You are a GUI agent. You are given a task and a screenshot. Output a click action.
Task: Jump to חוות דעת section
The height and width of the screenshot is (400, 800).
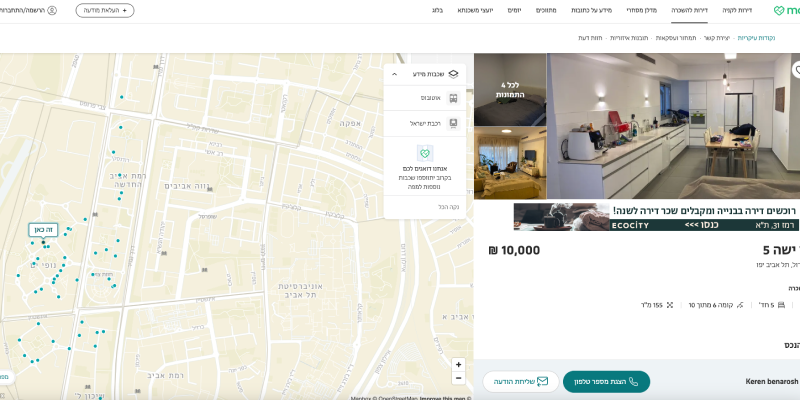tap(590, 38)
